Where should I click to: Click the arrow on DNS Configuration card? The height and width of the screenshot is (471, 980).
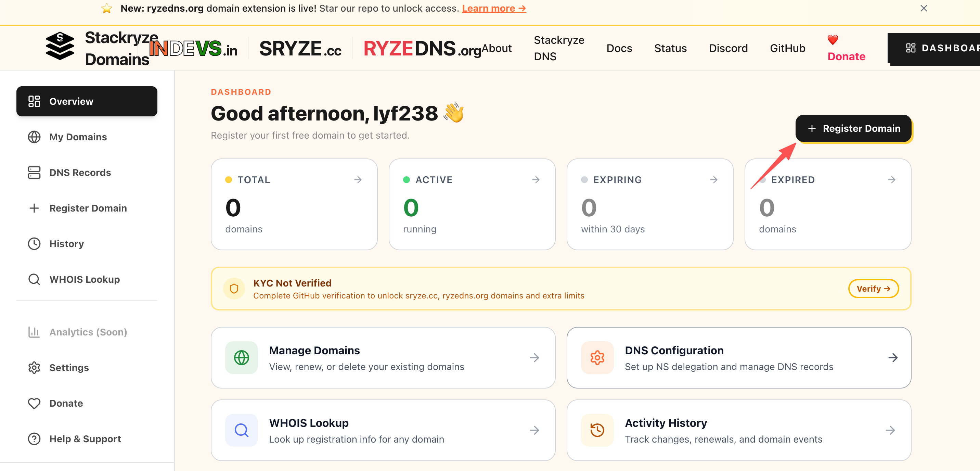893,358
